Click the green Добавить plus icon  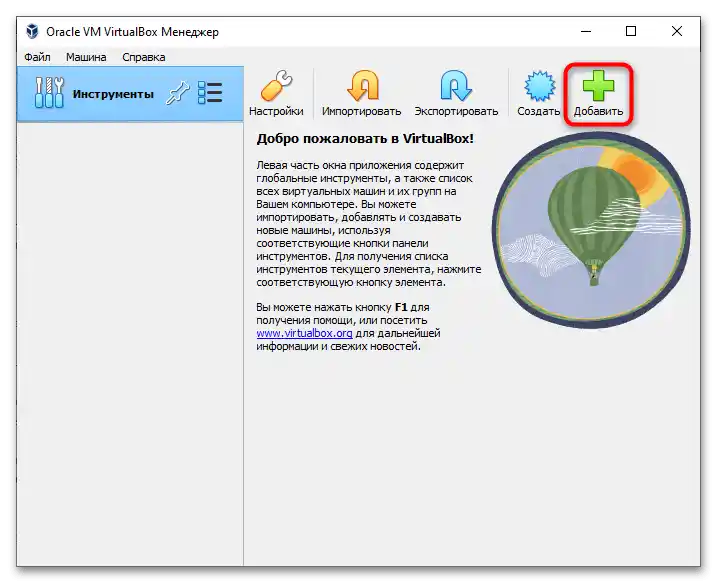pos(598,86)
